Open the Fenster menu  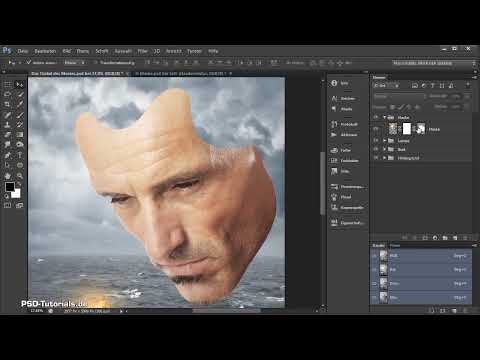(194, 51)
